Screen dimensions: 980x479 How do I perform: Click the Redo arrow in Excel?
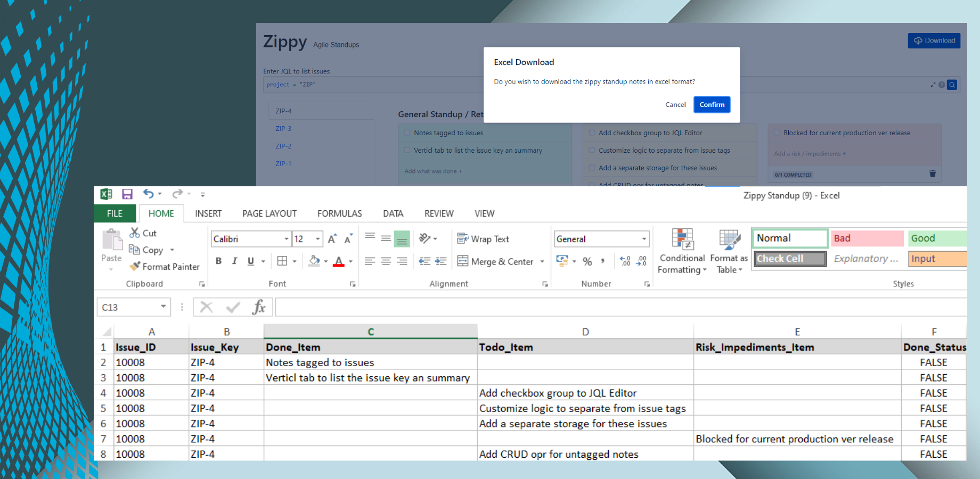177,194
